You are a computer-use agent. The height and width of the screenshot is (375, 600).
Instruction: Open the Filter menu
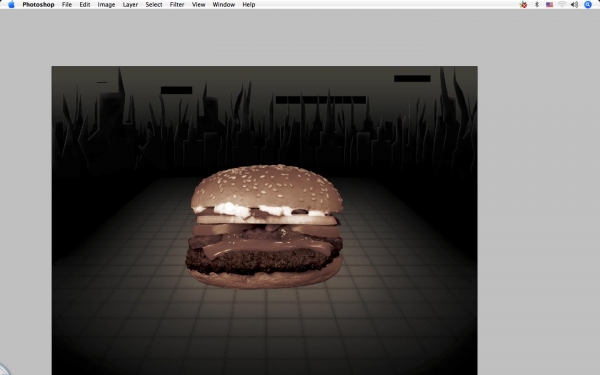(x=177, y=5)
